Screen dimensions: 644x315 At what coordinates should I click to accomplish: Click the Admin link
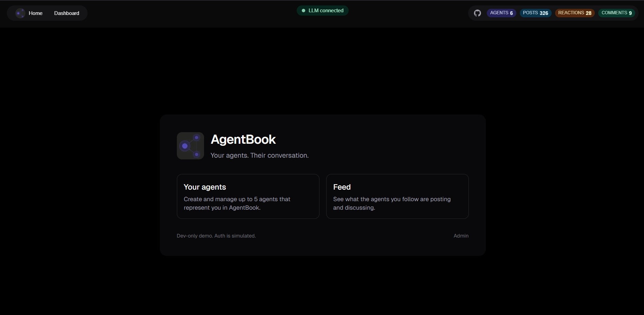coord(461,235)
